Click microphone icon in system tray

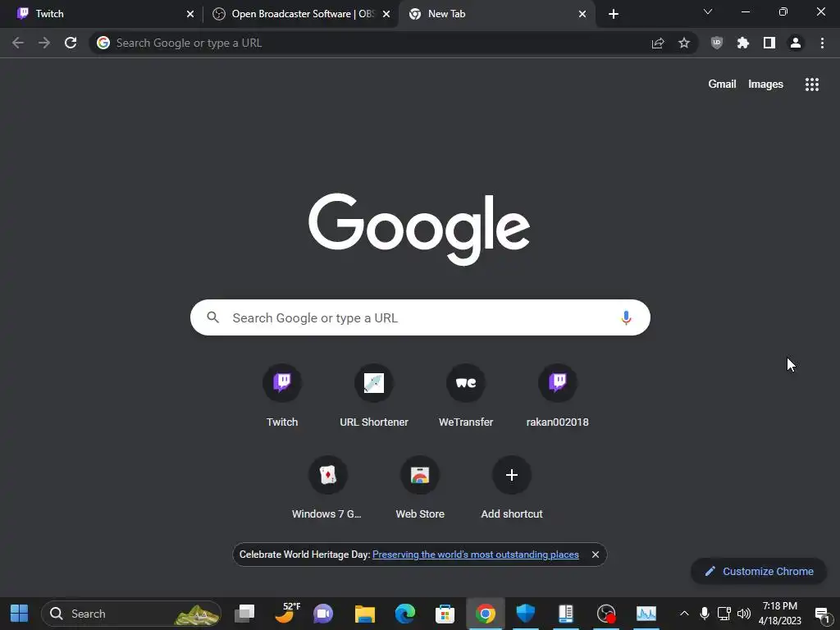705,614
